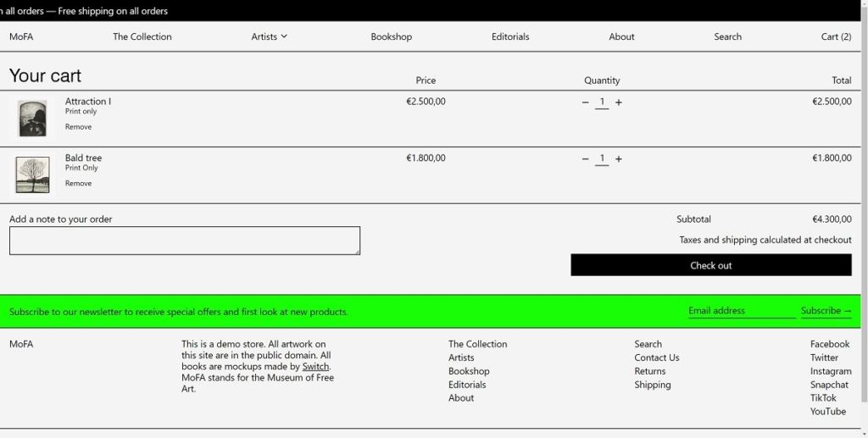Open Cart (2) in the header
This screenshot has width=868, height=438.
click(x=836, y=36)
